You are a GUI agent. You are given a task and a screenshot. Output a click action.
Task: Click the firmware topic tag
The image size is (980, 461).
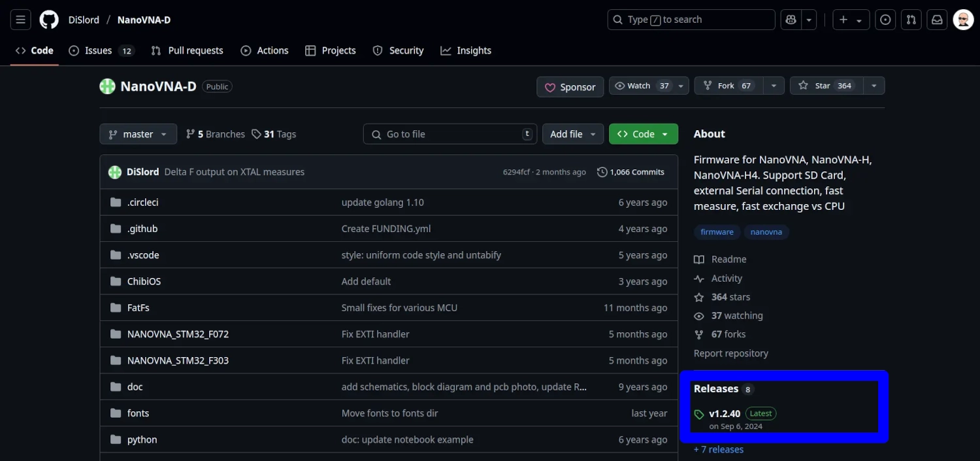click(717, 232)
